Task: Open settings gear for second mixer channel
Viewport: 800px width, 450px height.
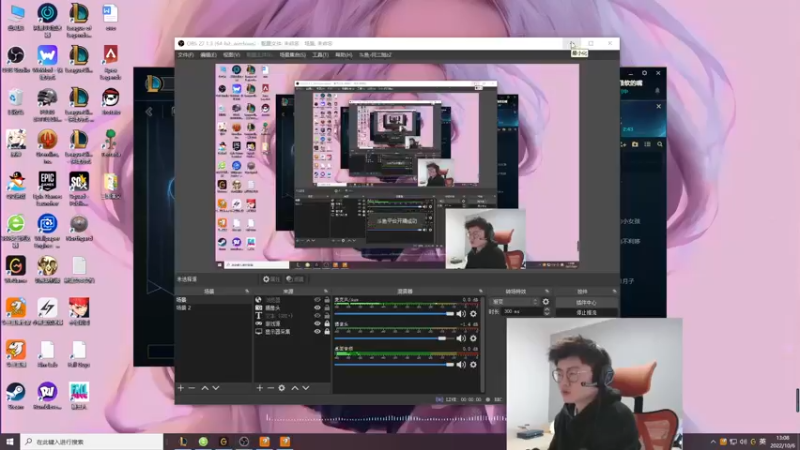Action: (473, 338)
